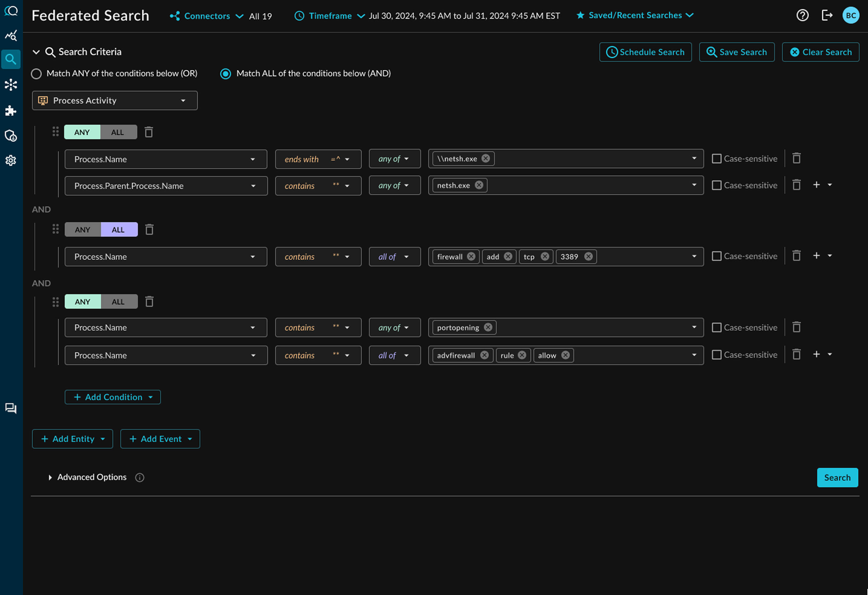
Task: Click the Save Search button
Action: pos(736,52)
